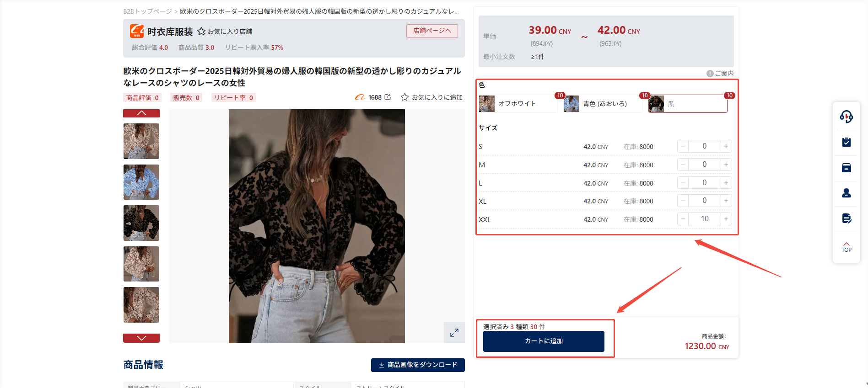Screen dimensions: 868x388
Task: Choose the 黒 color option
Action: [688, 104]
